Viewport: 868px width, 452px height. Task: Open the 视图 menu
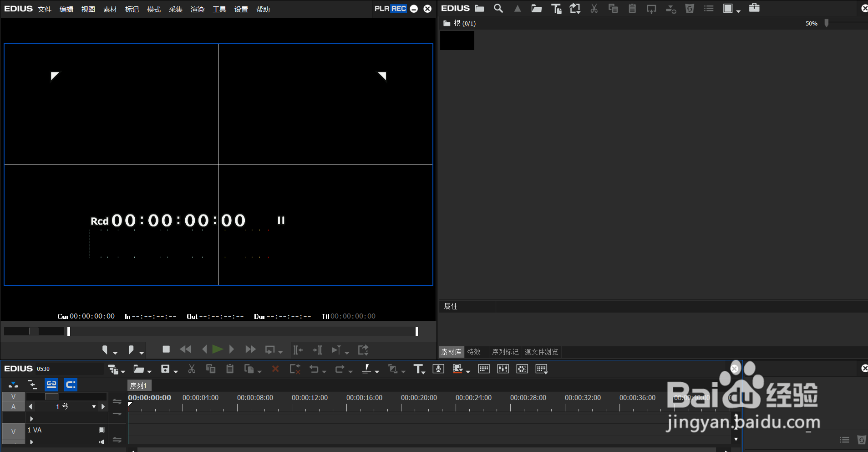pos(88,9)
